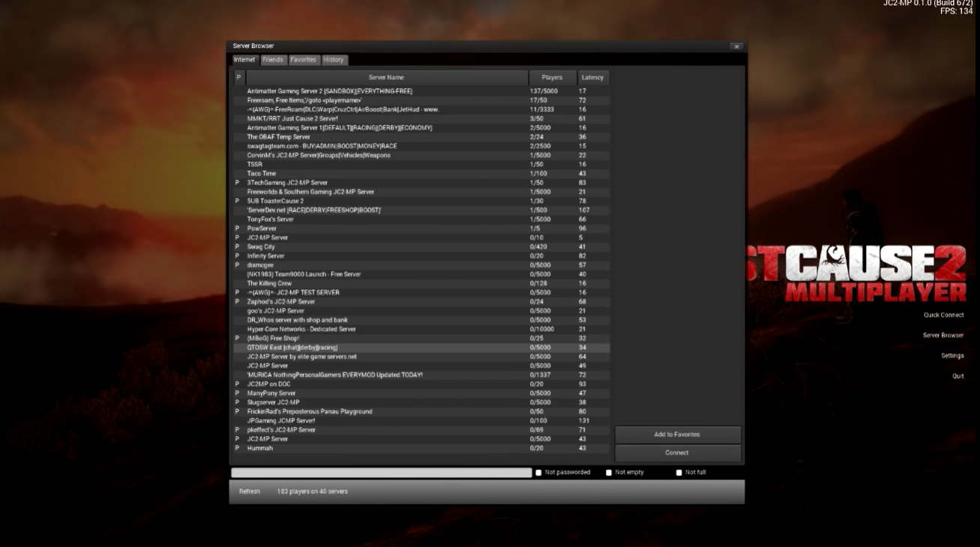This screenshot has width=980, height=547.
Task: Select Zaphod's JC2-MP Server
Action: 421,302
